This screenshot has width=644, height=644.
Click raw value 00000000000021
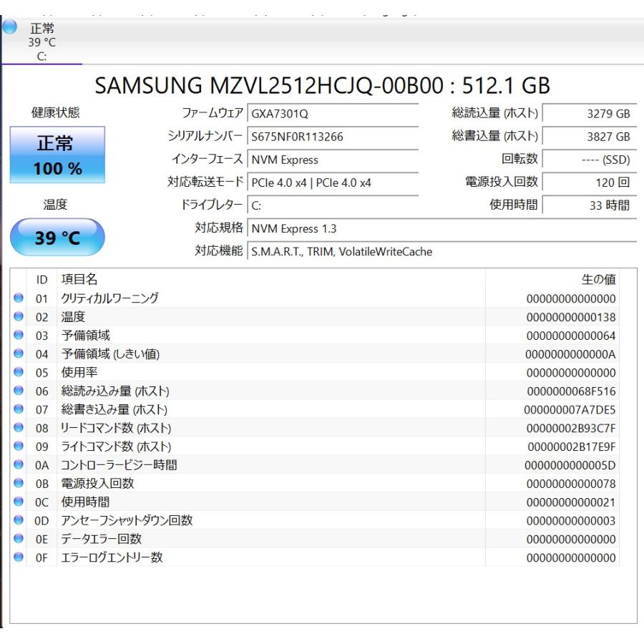[571, 502]
